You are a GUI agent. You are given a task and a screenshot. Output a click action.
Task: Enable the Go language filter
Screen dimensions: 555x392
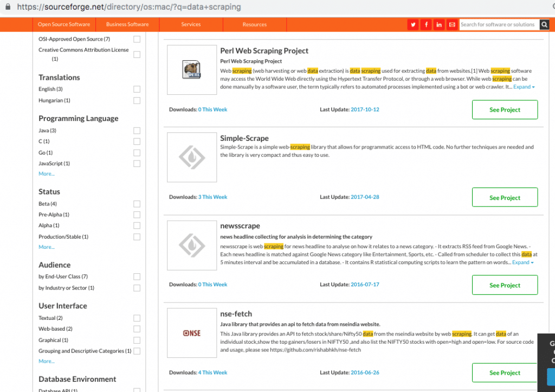tap(137, 152)
